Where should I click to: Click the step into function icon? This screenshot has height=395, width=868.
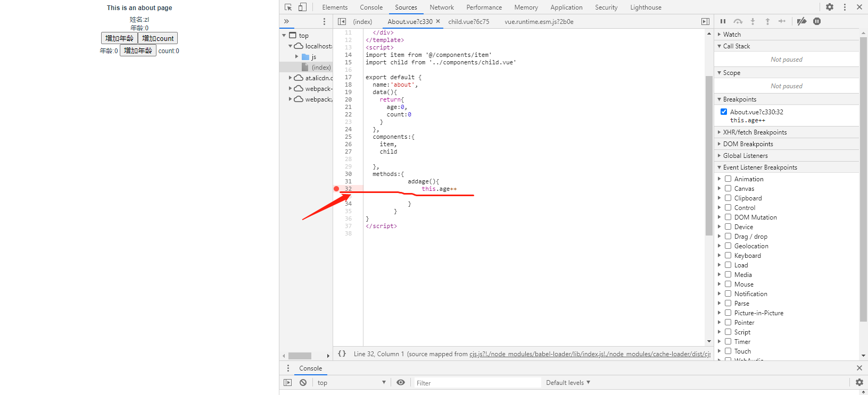pos(753,21)
